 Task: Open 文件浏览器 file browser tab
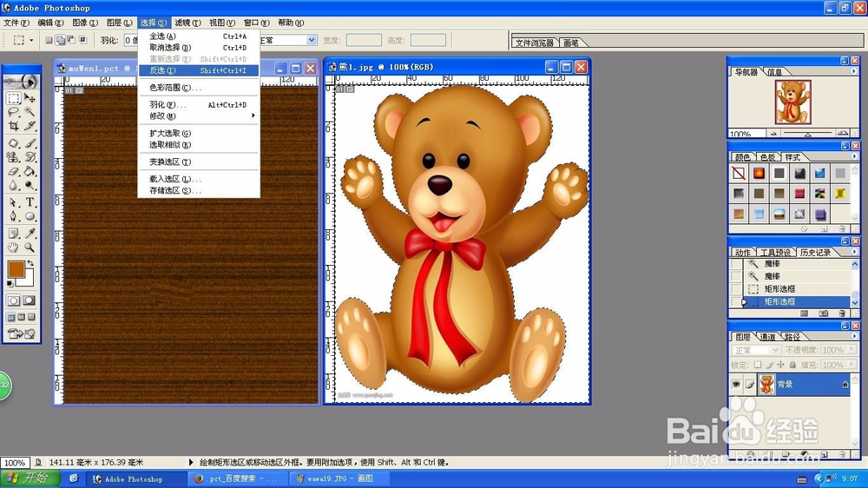point(534,43)
